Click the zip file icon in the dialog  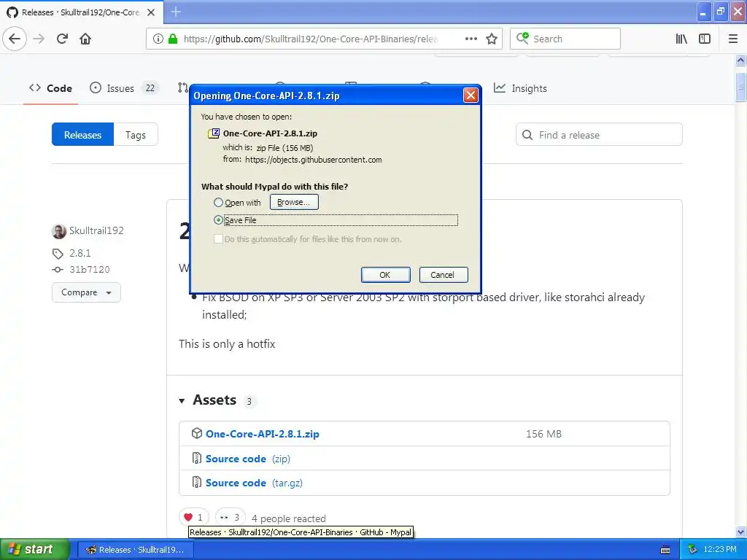[x=214, y=133]
